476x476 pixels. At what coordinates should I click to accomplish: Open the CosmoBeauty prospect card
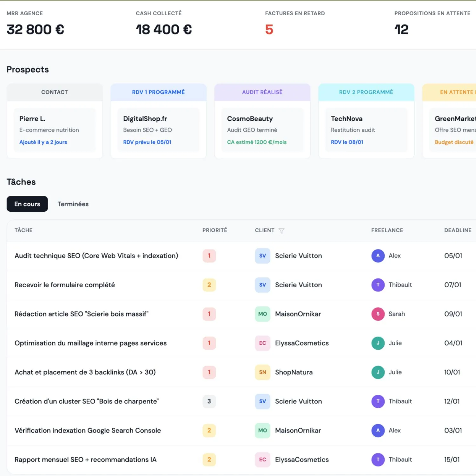262,130
